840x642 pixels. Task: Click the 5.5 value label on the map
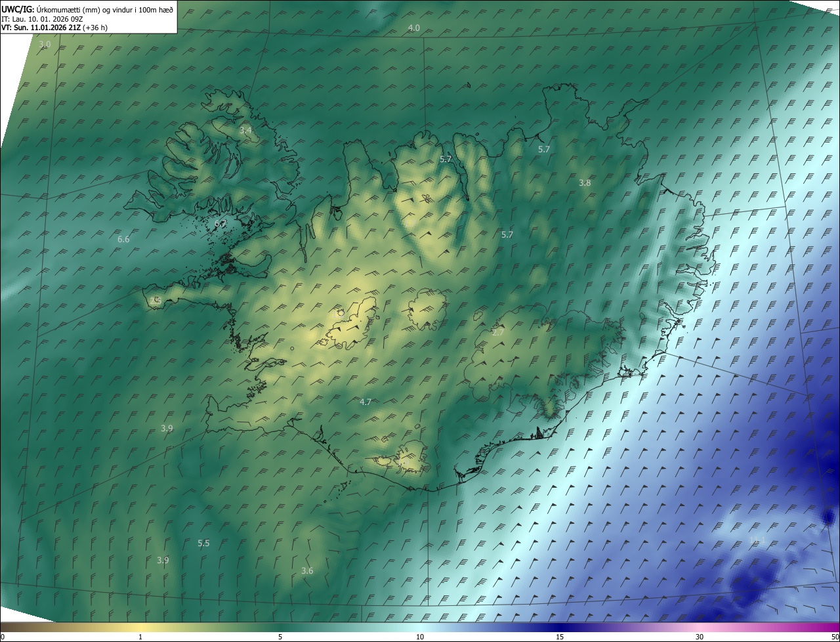point(203,544)
